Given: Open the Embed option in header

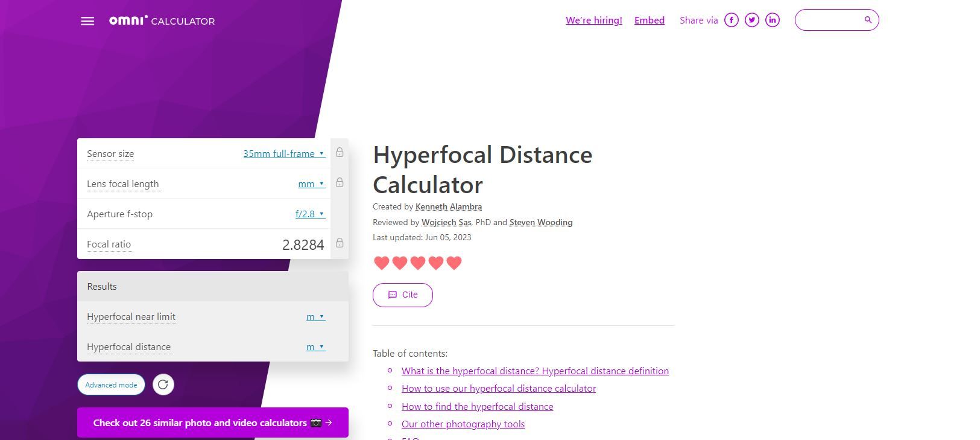Looking at the screenshot, I should pyautogui.click(x=649, y=21).
